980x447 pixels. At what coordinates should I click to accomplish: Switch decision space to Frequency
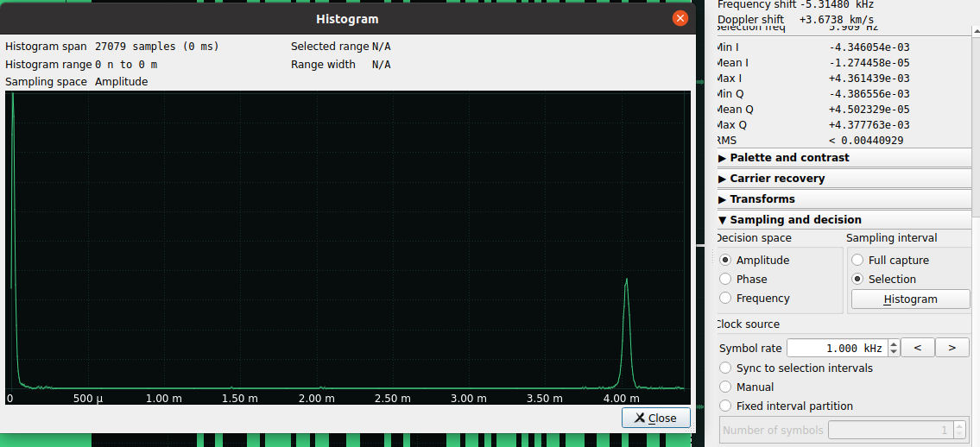click(x=725, y=299)
